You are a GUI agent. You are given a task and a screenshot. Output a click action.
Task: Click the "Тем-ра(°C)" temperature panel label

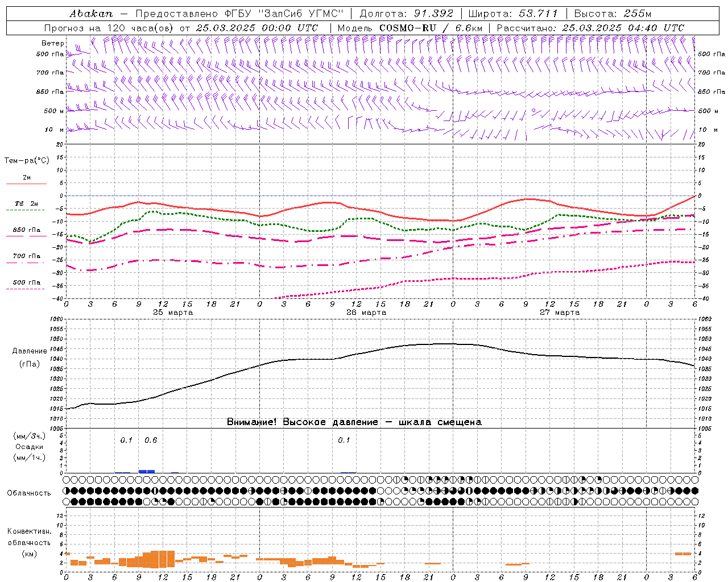[27, 161]
